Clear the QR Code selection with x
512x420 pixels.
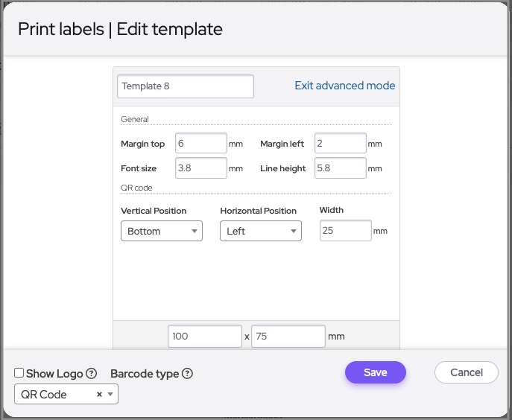click(99, 395)
